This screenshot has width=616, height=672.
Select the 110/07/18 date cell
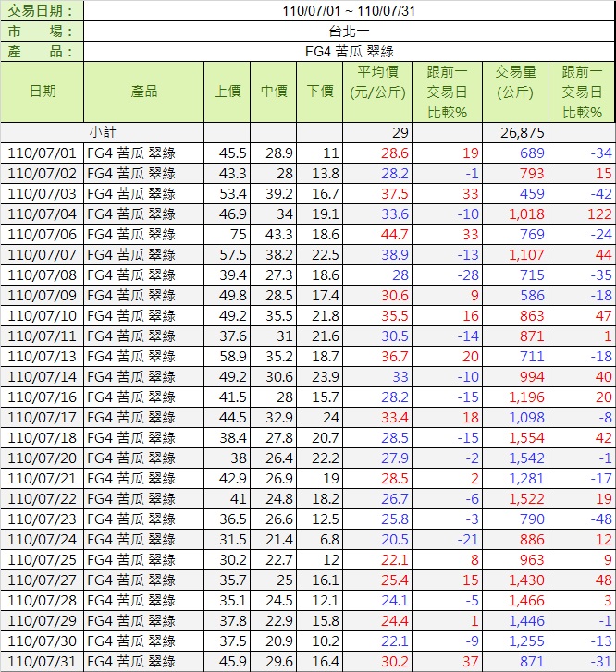pos(43,437)
